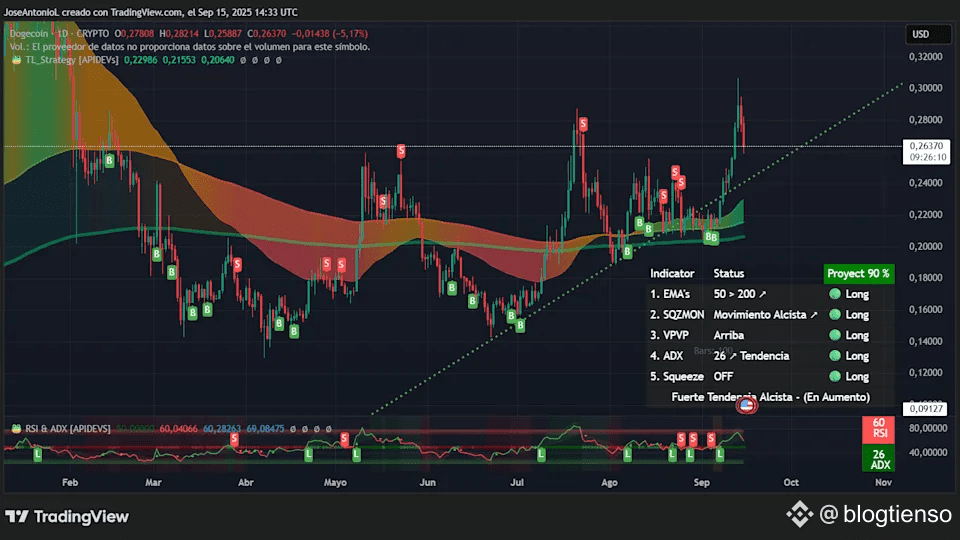Click the "Fuerte Tendencia Alcista - (En Aumento)" summary
Image resolution: width=960 pixels, height=540 pixels.
click(x=770, y=397)
